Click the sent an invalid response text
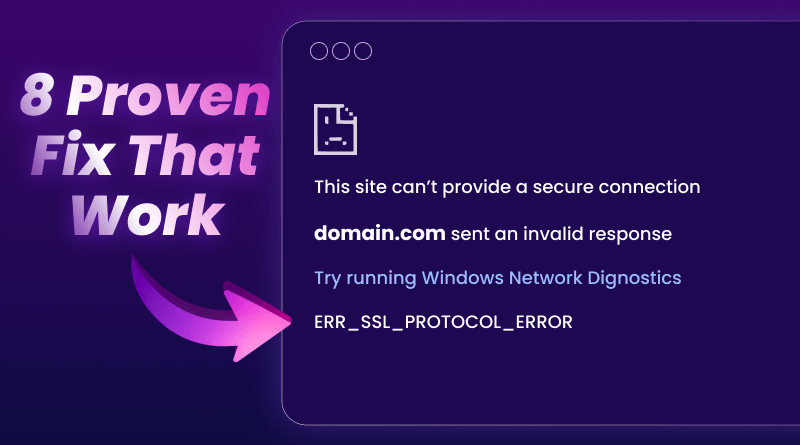The width and height of the screenshot is (800, 445). point(561,234)
